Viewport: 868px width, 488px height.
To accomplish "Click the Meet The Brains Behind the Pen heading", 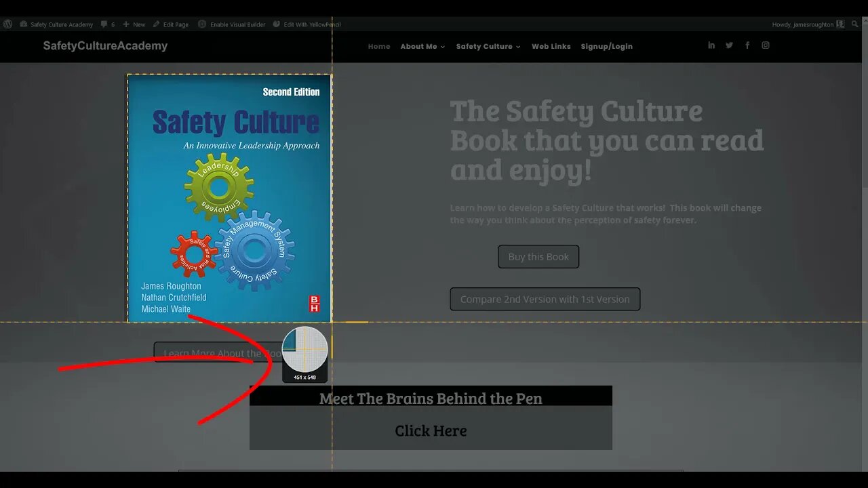I will click(x=431, y=399).
